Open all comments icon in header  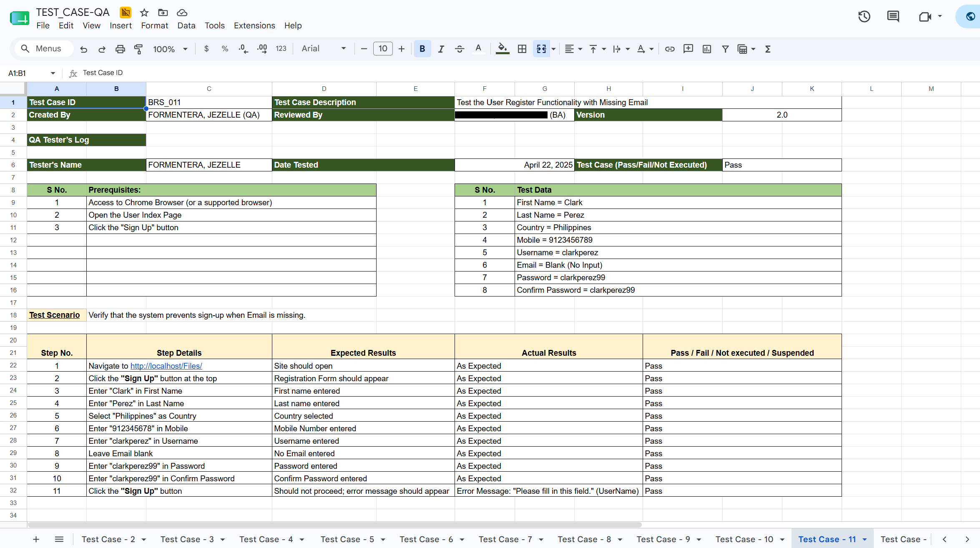coord(893,17)
